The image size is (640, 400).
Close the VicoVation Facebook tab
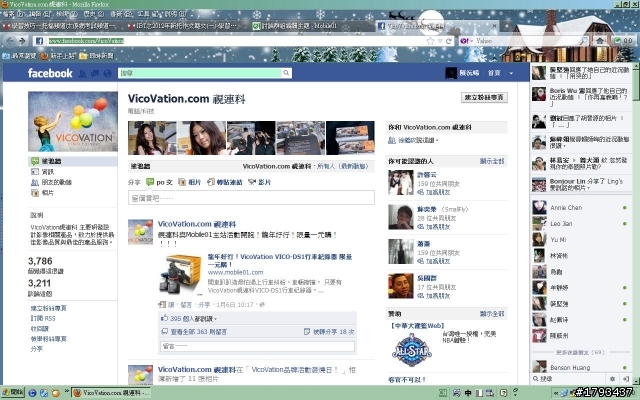coord(494,26)
